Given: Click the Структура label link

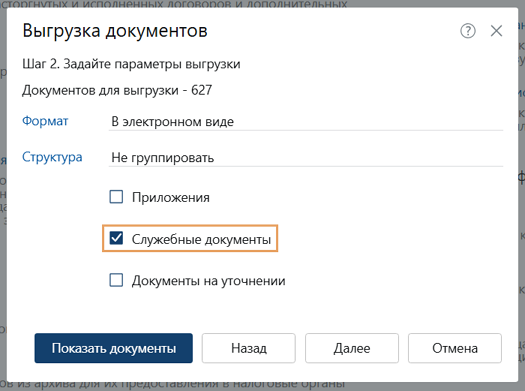Looking at the screenshot, I should pos(52,157).
